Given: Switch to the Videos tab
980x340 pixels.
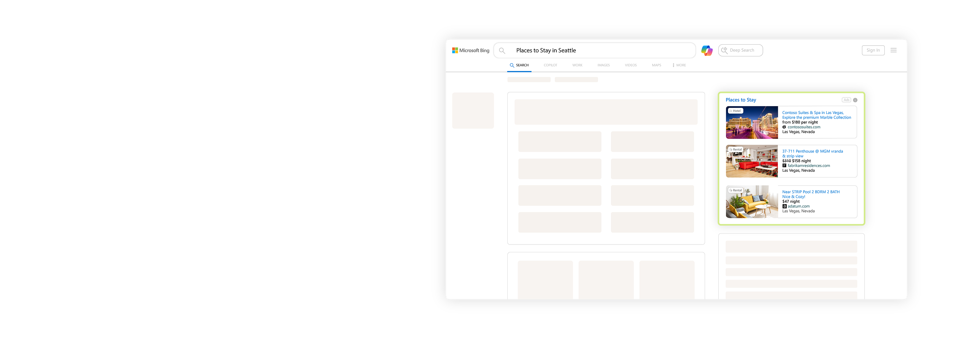Looking at the screenshot, I should point(631,65).
